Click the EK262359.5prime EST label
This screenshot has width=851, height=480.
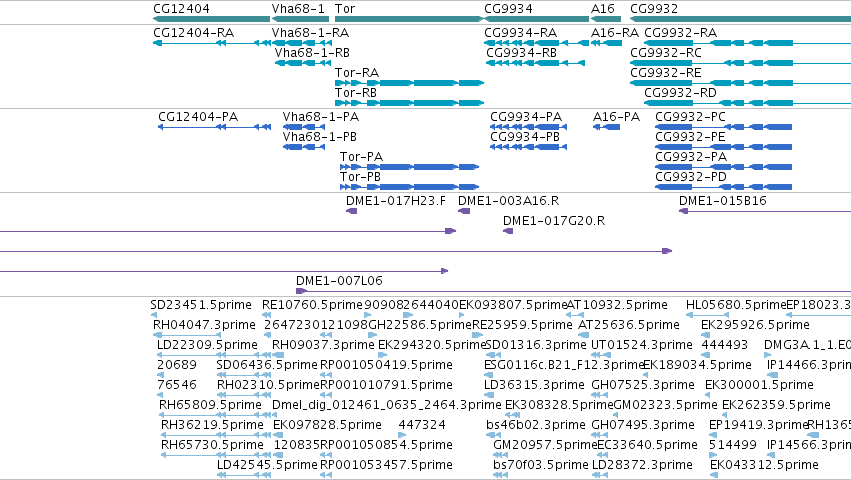point(776,405)
